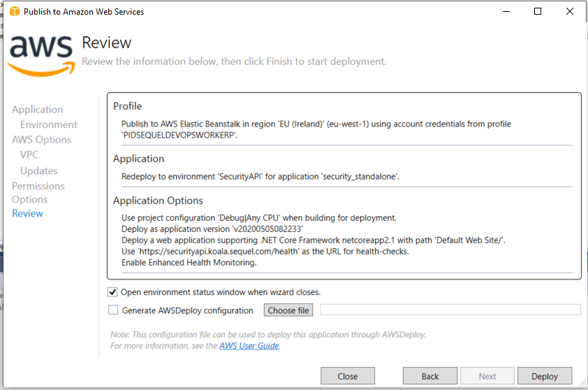Viewport: 588px width, 390px height.
Task: Click the Deploy button
Action: [x=545, y=376]
